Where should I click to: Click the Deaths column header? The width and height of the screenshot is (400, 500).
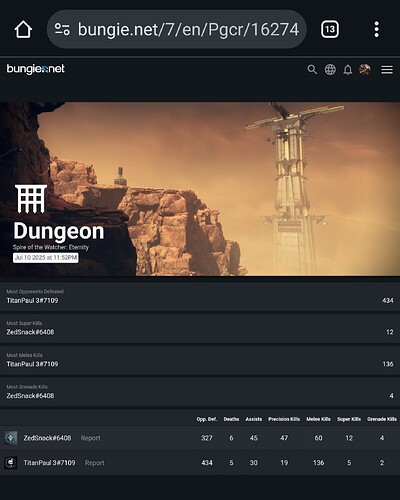click(x=231, y=419)
